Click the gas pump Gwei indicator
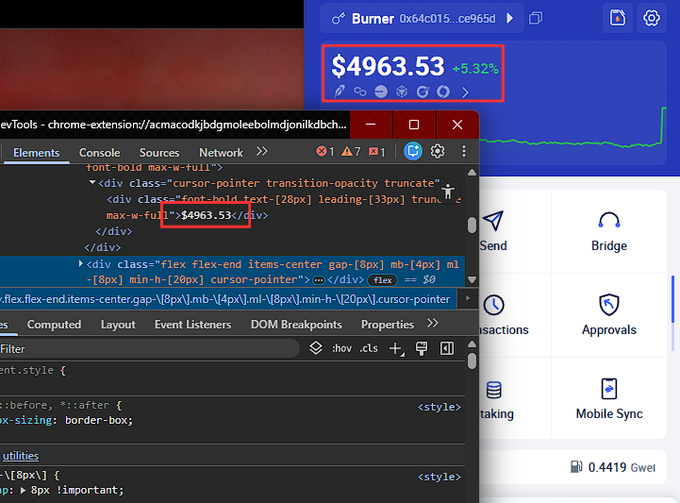This screenshot has width=680, height=503. [613, 467]
